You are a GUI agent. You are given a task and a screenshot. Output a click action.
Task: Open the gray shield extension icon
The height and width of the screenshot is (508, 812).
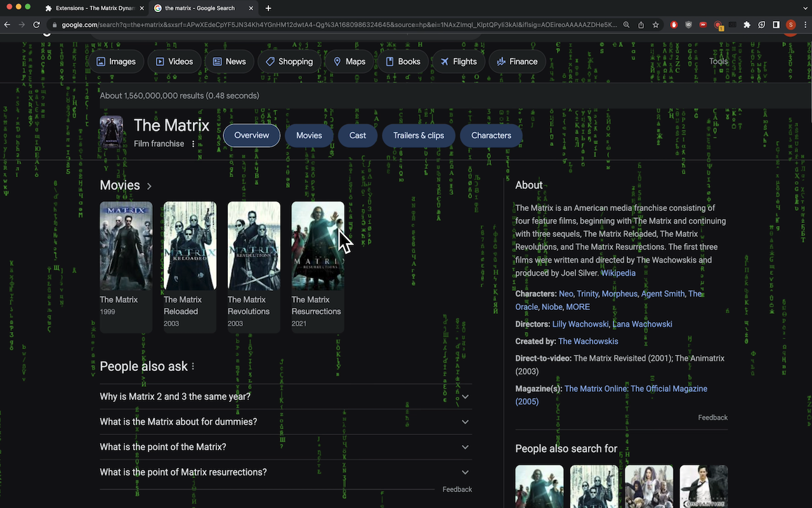[x=688, y=25]
